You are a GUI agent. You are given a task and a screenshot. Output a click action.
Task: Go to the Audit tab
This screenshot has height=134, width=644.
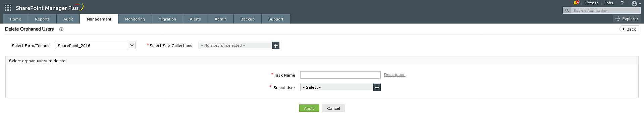pyautogui.click(x=68, y=19)
